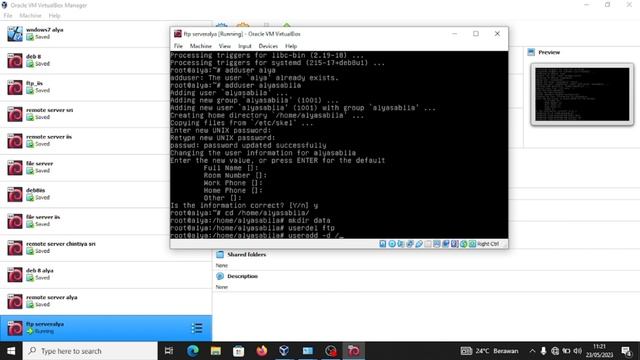Click the optical disk indicator in VM status bar

(x=392, y=244)
